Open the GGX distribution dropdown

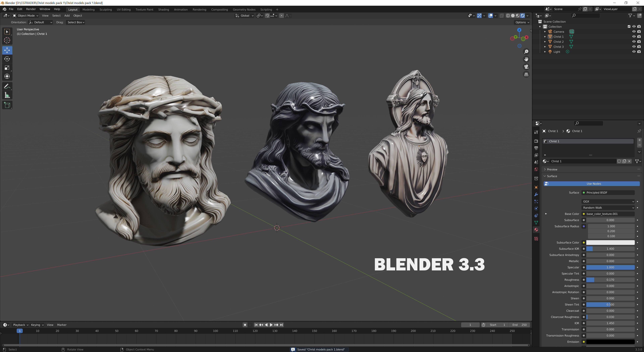608,201
